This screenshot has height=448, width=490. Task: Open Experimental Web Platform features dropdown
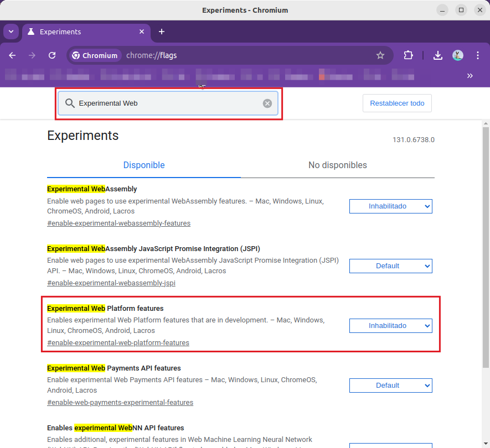[x=391, y=326]
